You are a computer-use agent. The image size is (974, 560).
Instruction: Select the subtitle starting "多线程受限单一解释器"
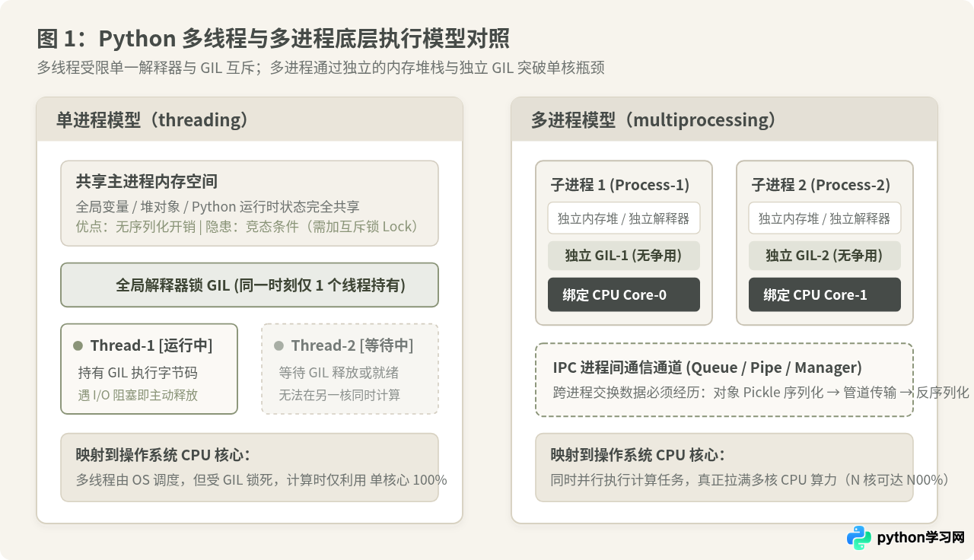320,68
